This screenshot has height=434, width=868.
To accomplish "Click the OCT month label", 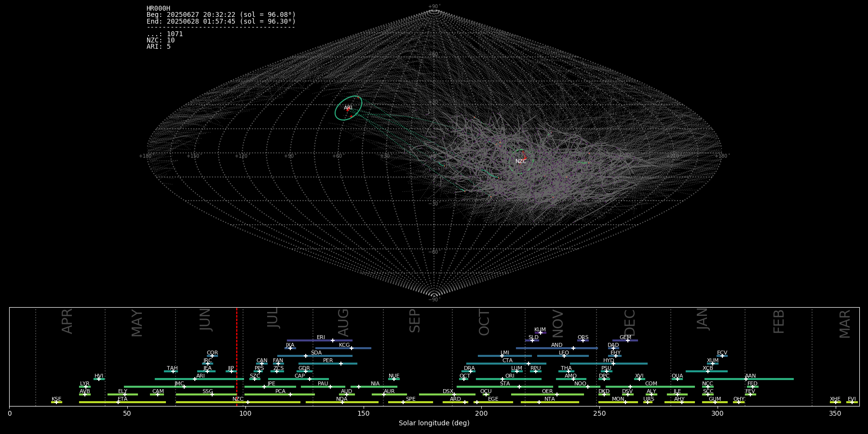I will point(484,322).
